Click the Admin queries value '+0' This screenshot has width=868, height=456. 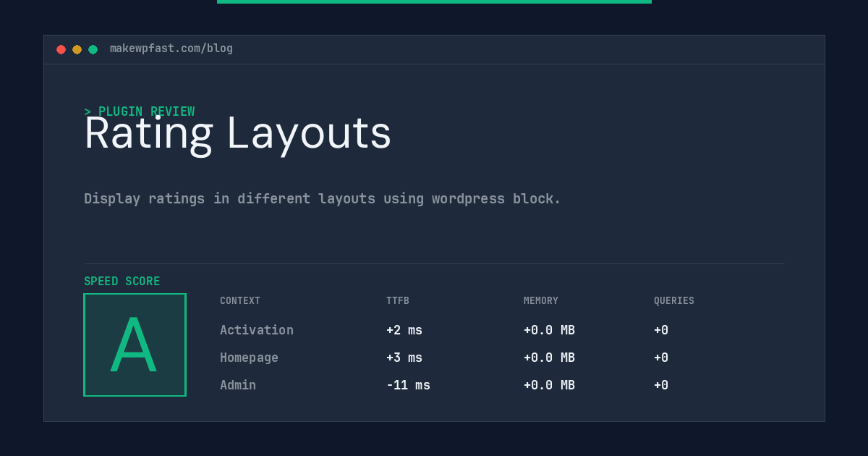pyautogui.click(x=661, y=385)
